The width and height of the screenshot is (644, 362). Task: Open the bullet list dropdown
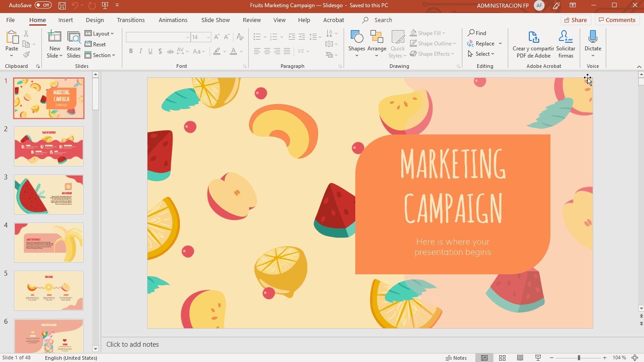tap(265, 37)
